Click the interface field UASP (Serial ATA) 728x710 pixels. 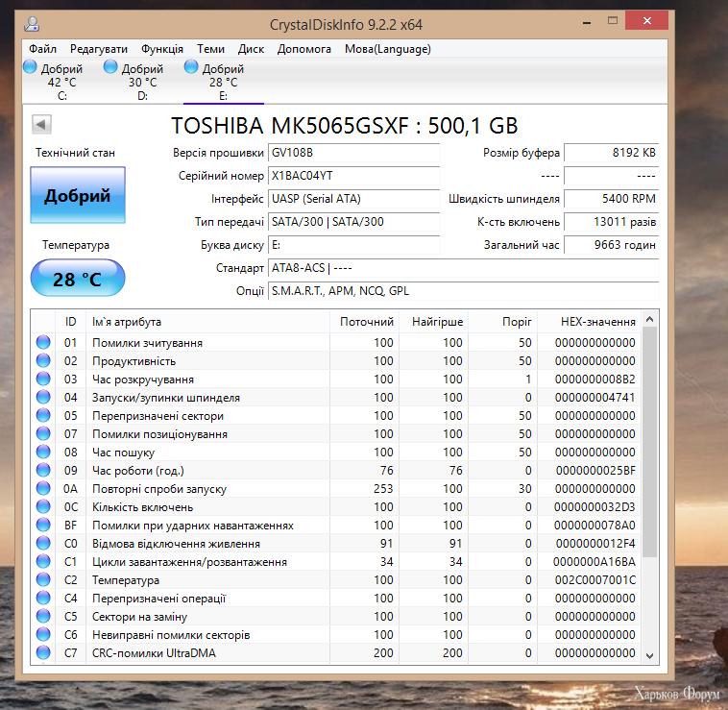353,199
